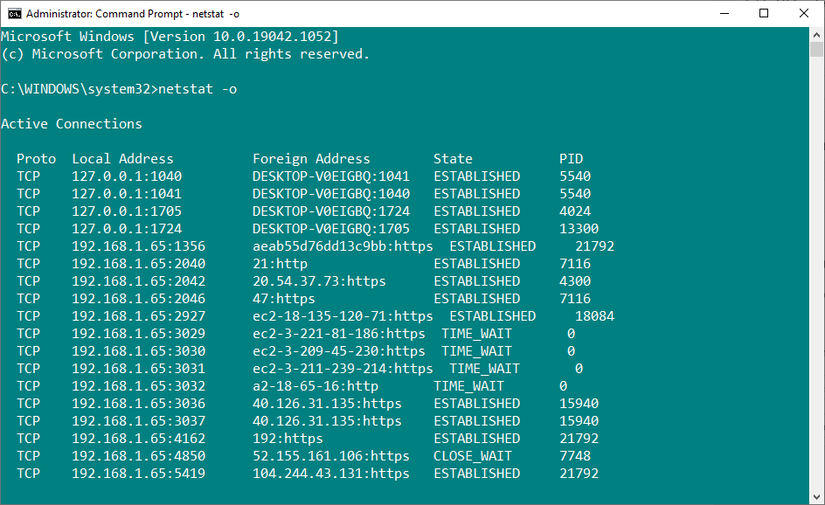
Task: Click foreign address 20.54.37.73:https
Action: tap(319, 281)
